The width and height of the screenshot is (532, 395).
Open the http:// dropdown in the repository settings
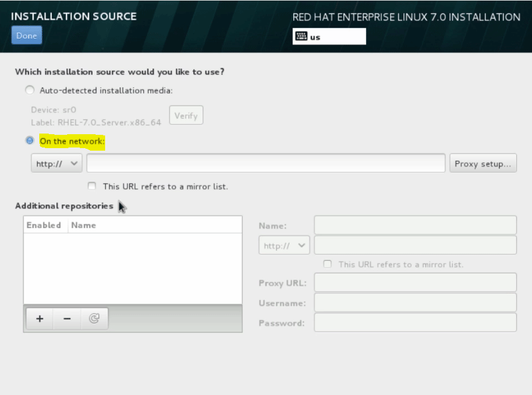[x=283, y=245]
